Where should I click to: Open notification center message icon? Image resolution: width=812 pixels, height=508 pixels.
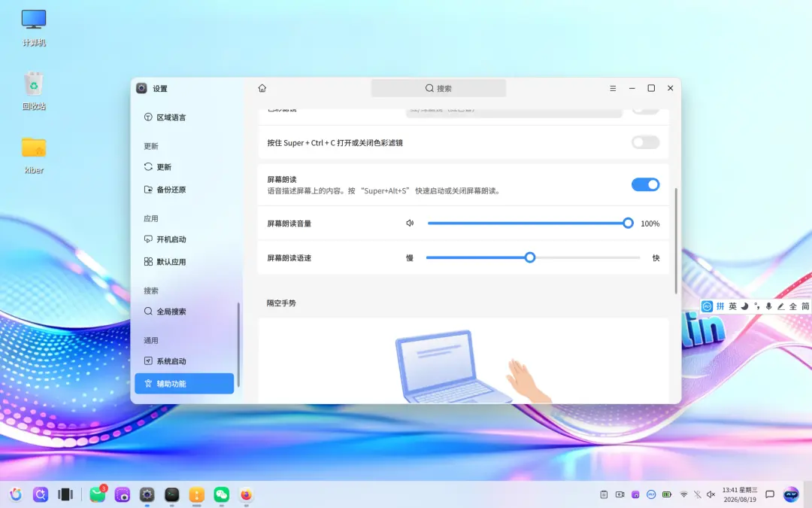point(770,494)
